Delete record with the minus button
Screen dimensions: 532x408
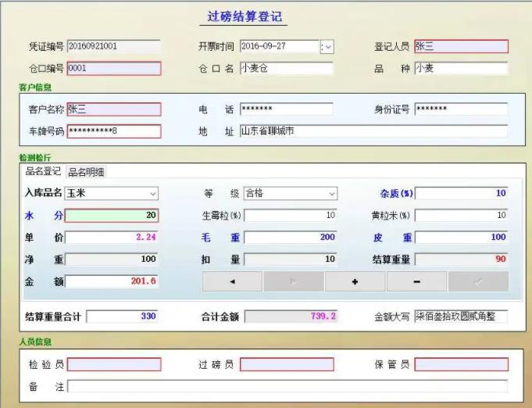(x=416, y=281)
